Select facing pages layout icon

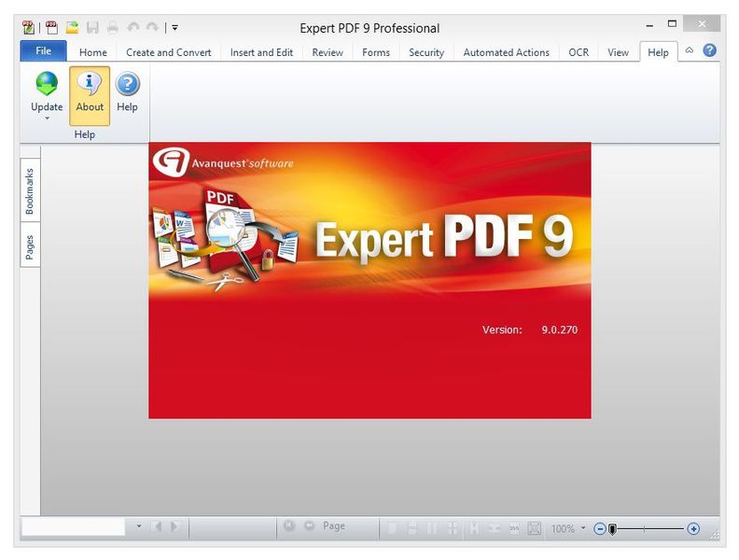pyautogui.click(x=432, y=528)
